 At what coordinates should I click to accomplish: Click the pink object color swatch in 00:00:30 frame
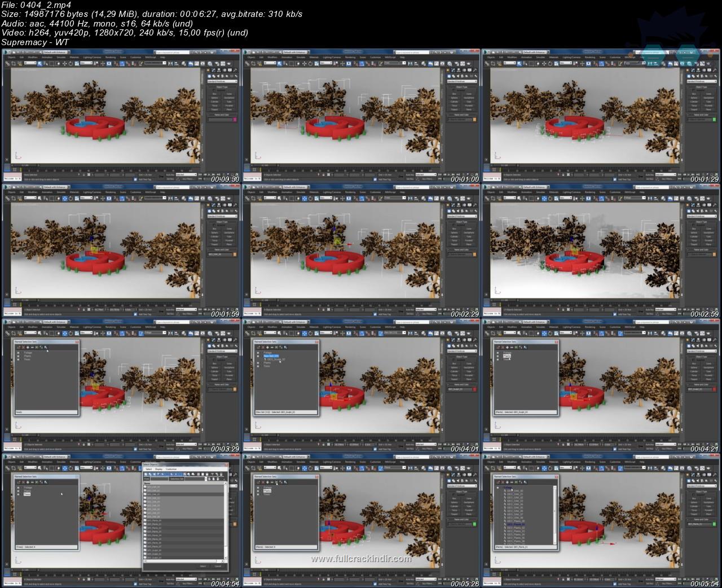pos(235,120)
